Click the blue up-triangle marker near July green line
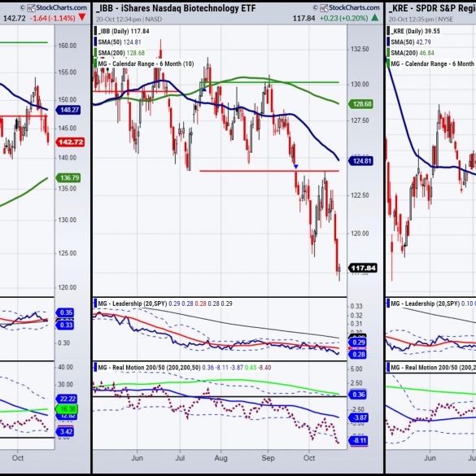This screenshot has height=476, width=476. click(204, 90)
